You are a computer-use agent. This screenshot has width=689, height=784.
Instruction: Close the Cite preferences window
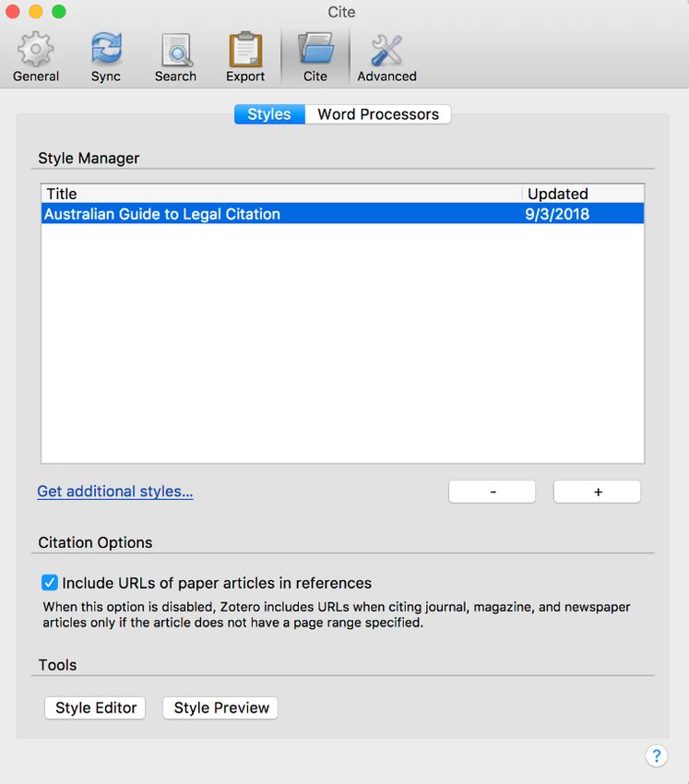tap(13, 11)
